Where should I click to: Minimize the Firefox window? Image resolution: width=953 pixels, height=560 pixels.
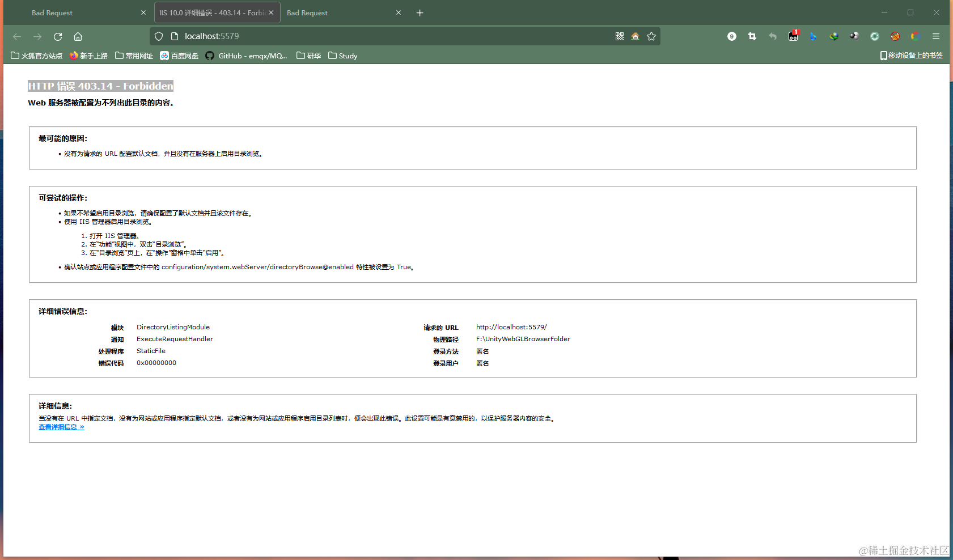(x=884, y=12)
